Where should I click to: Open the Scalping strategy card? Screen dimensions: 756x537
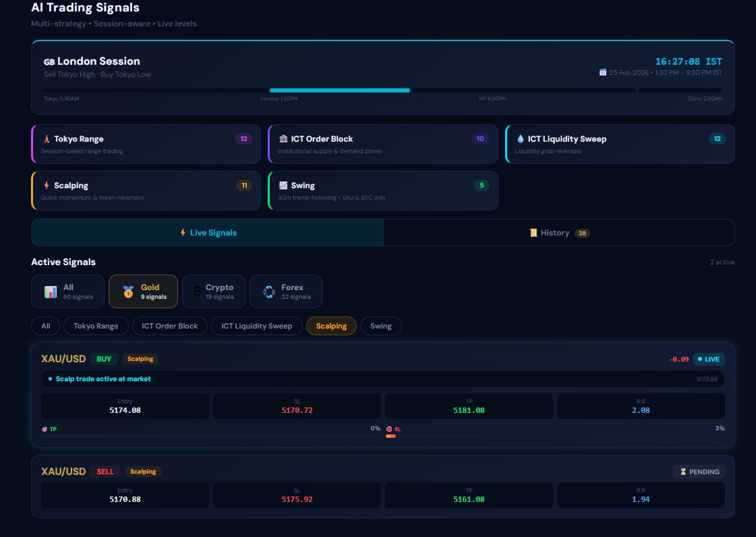pos(146,190)
